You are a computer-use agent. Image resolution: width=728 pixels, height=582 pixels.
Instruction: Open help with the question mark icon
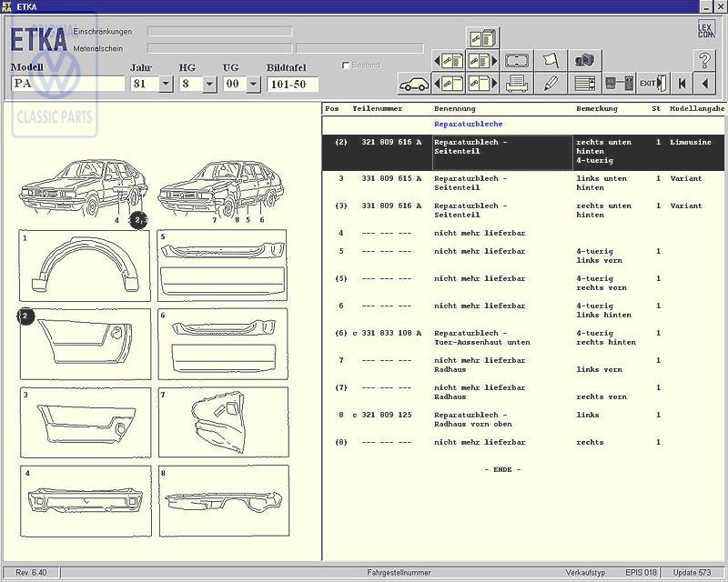pos(704,61)
